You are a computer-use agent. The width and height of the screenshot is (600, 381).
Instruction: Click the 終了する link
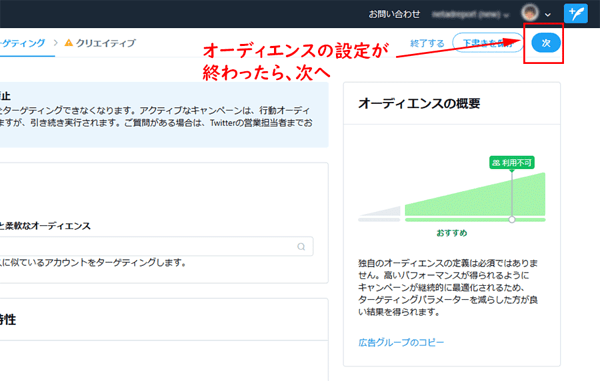coord(427,43)
